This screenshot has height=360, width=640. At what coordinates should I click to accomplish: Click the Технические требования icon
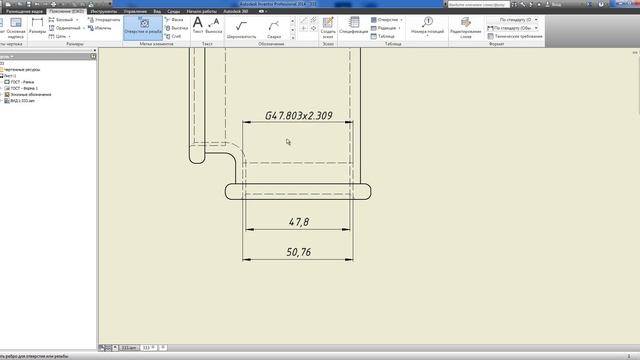491,36
